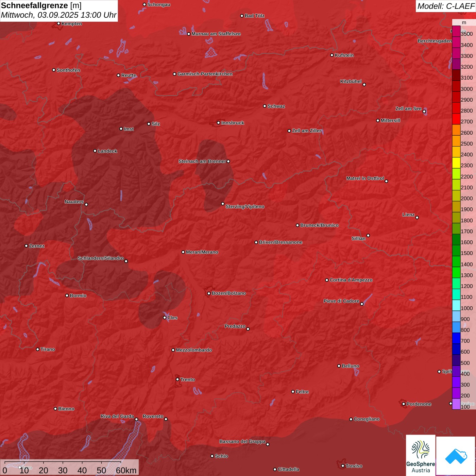
Task: Click the 'Pieve di Cadore' label
Action: (x=341, y=301)
